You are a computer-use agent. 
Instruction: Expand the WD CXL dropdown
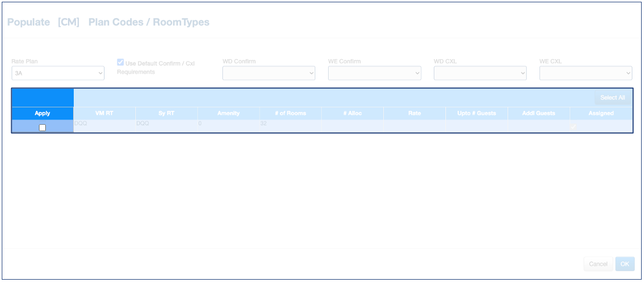pyautogui.click(x=480, y=73)
